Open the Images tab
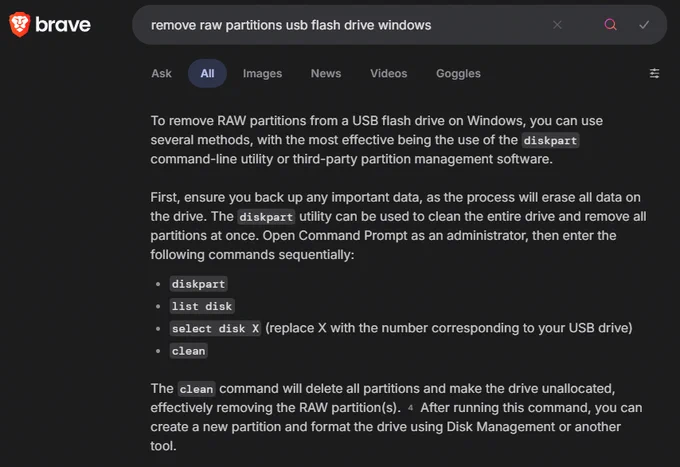The height and width of the screenshot is (467, 680). coord(262,73)
